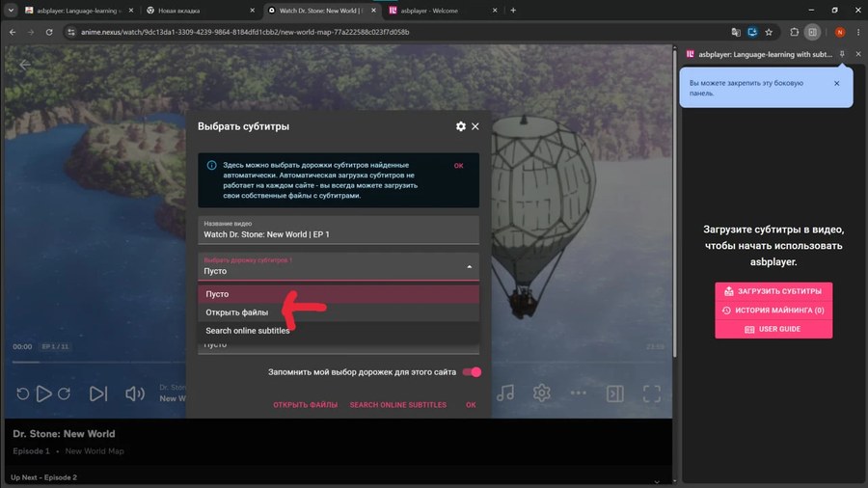
Task: Edit the video name input field
Action: pyautogui.click(x=339, y=230)
